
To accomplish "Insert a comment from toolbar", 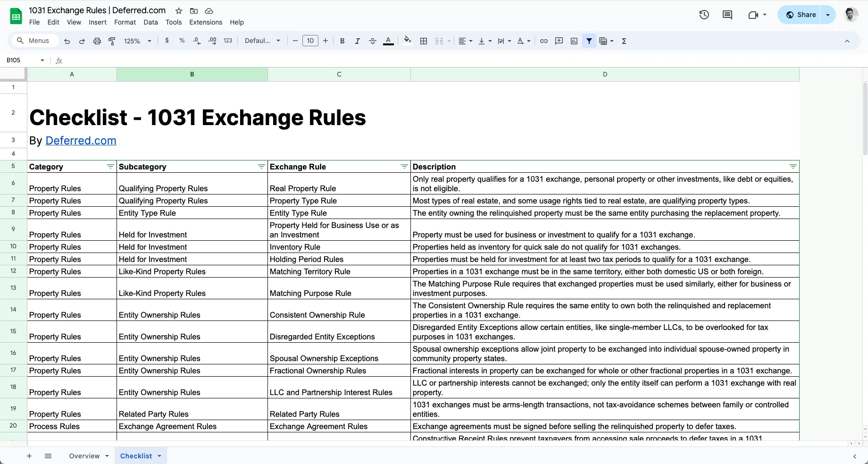I will [559, 41].
